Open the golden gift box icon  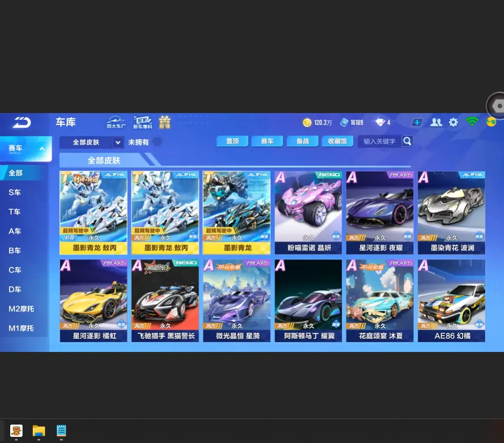pos(165,122)
